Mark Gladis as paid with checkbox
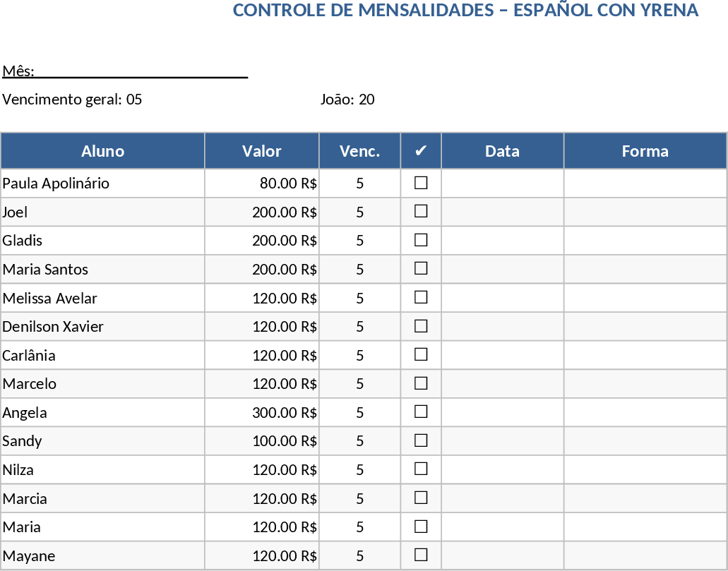Viewport: 728px width, 571px height. point(421,240)
